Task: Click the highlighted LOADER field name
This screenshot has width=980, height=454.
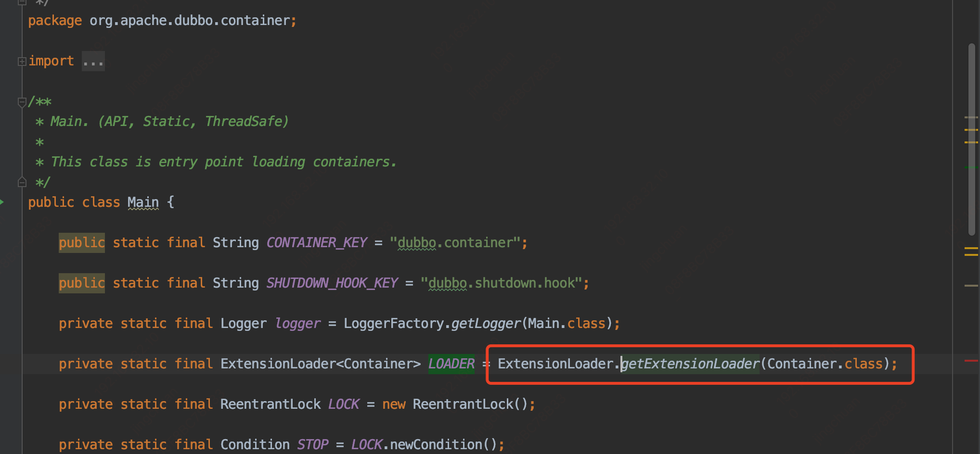Action: tap(451, 364)
